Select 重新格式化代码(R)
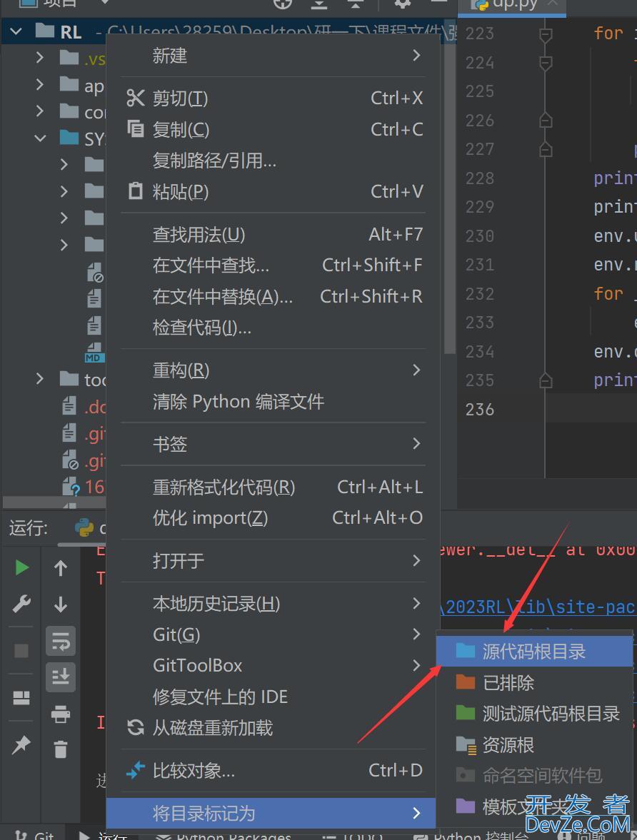This screenshot has width=637, height=840. 274,487
